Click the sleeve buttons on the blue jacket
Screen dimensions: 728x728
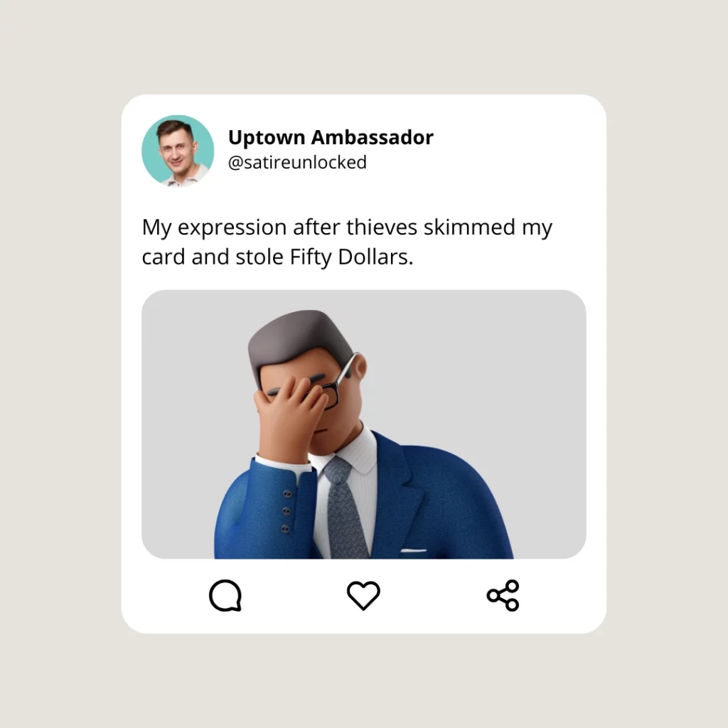pyautogui.click(x=286, y=510)
